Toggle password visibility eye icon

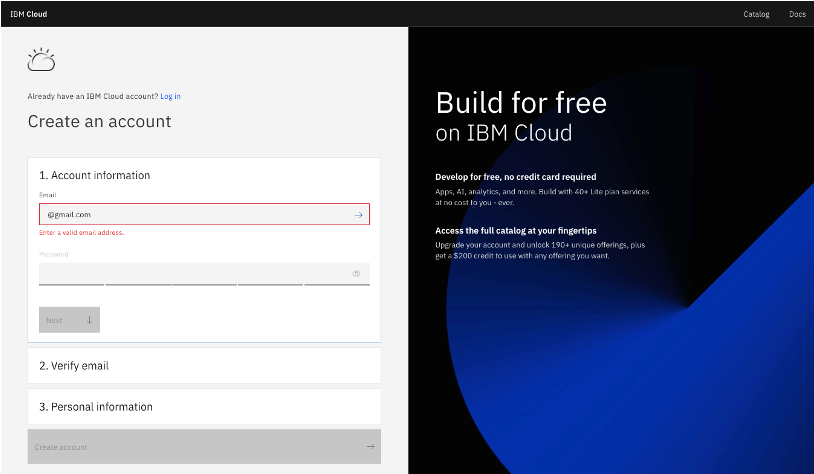[356, 273]
